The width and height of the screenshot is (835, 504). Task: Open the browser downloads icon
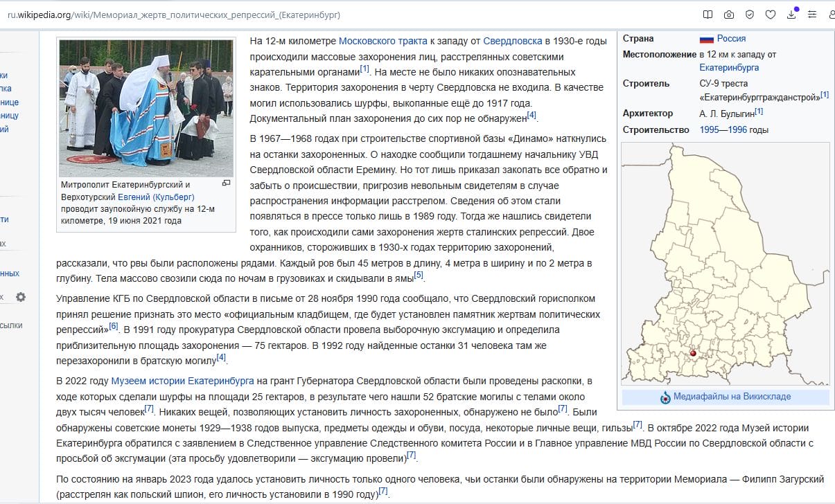pos(791,14)
